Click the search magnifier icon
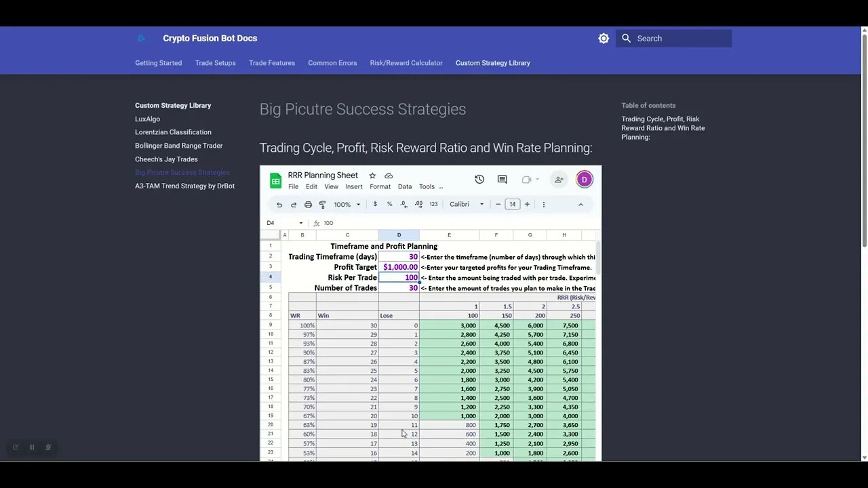The height and width of the screenshot is (488, 868). 626,39
